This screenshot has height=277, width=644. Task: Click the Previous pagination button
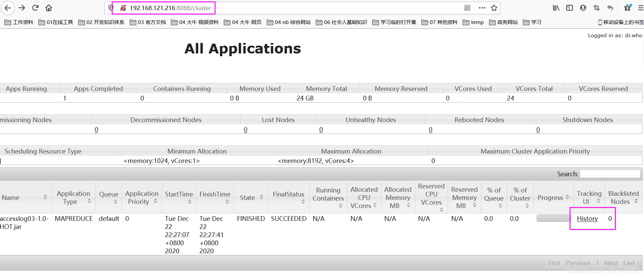578,263
